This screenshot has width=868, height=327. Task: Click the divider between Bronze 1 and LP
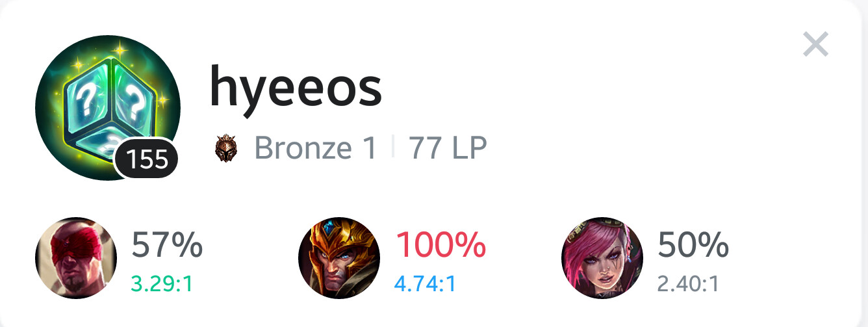point(393,149)
